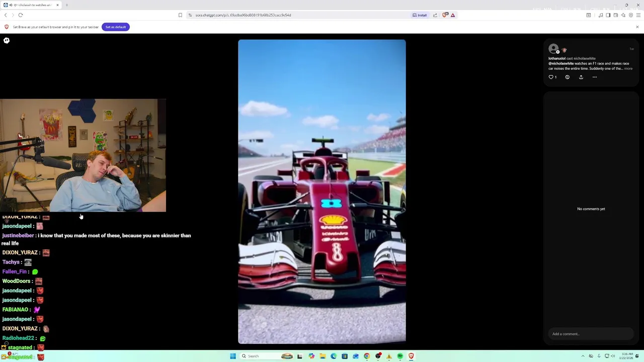Expand description with the 'more' link
This screenshot has width=644, height=362.
(x=628, y=68)
